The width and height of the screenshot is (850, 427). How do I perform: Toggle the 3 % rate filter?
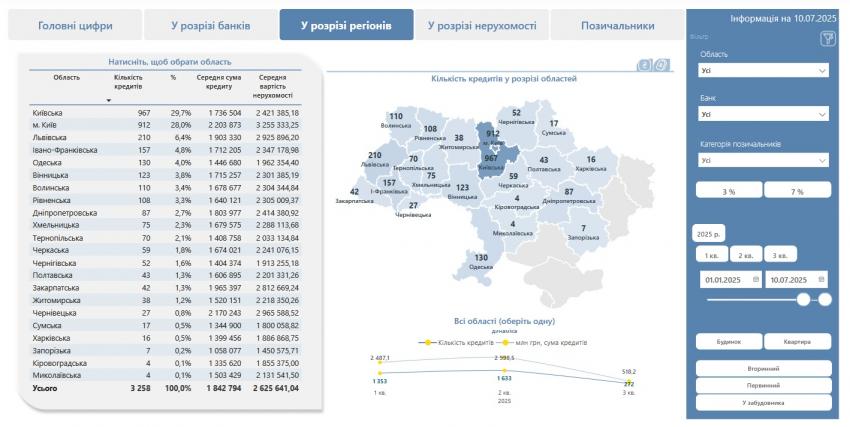point(729,191)
